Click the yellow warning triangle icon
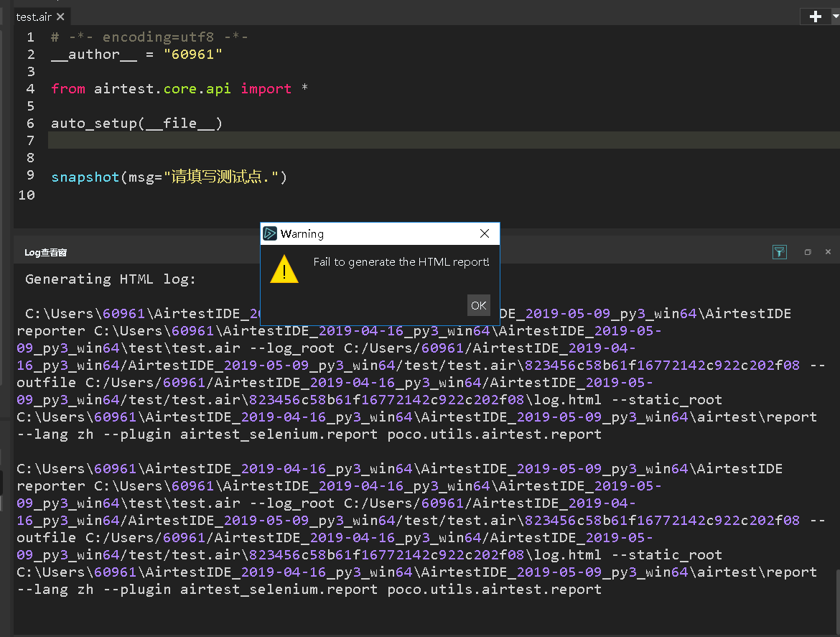The image size is (840, 637). (x=284, y=269)
